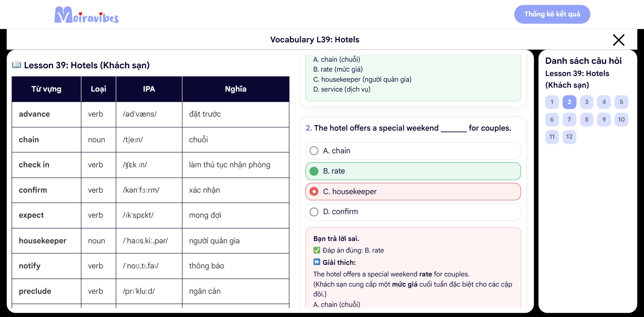
Task: Navigate to question 7
Action: (x=569, y=120)
